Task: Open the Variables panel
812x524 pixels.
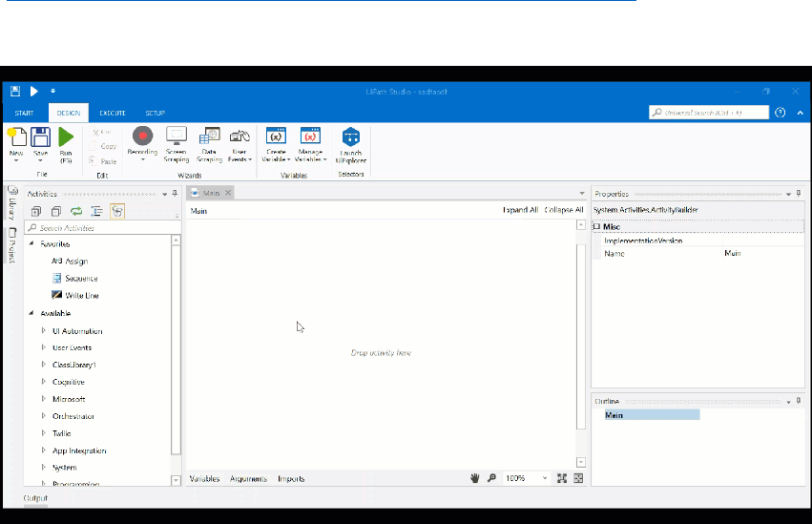Action: 204,478
